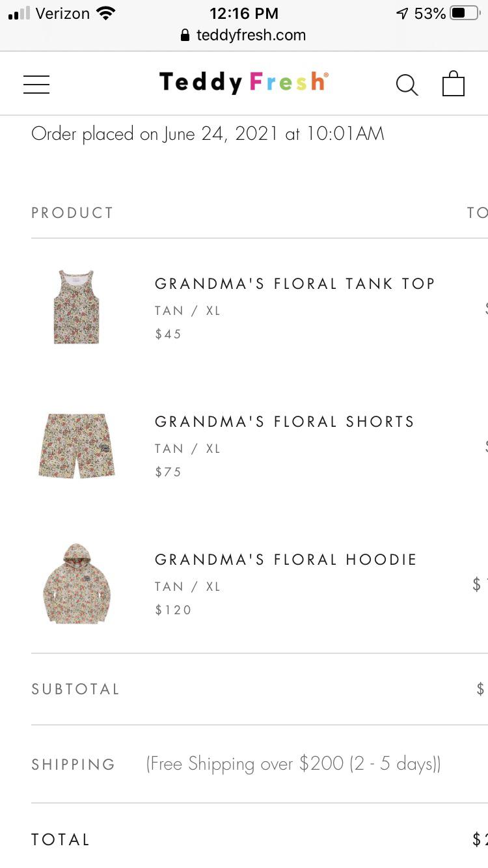Open the Grandma's Floral Tank Top link
This screenshot has height=868, width=488.
[294, 284]
